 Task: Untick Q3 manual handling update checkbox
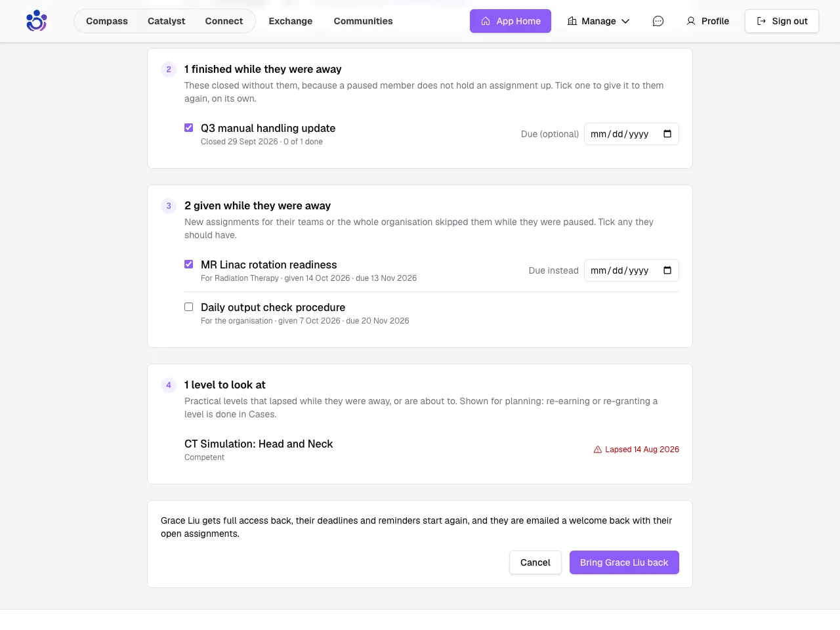pyautogui.click(x=189, y=128)
